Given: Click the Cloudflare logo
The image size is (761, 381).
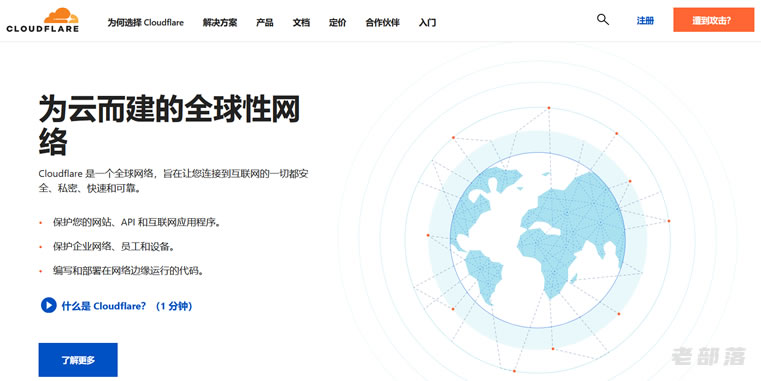Looking at the screenshot, I should [42, 20].
